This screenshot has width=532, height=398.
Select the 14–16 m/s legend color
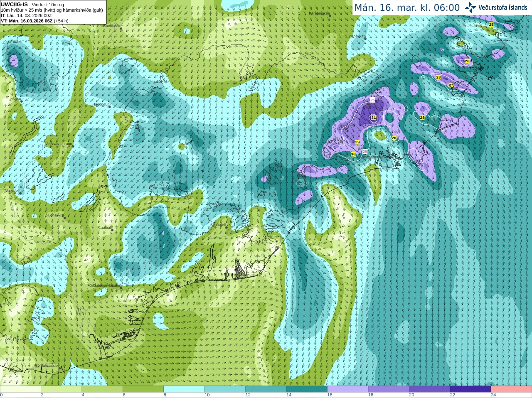307,389
